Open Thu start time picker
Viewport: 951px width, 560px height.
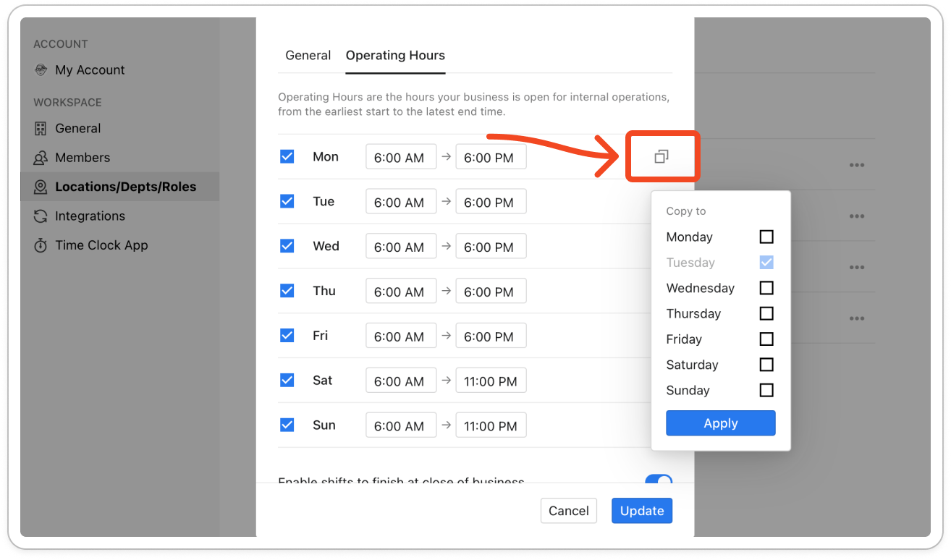(401, 292)
